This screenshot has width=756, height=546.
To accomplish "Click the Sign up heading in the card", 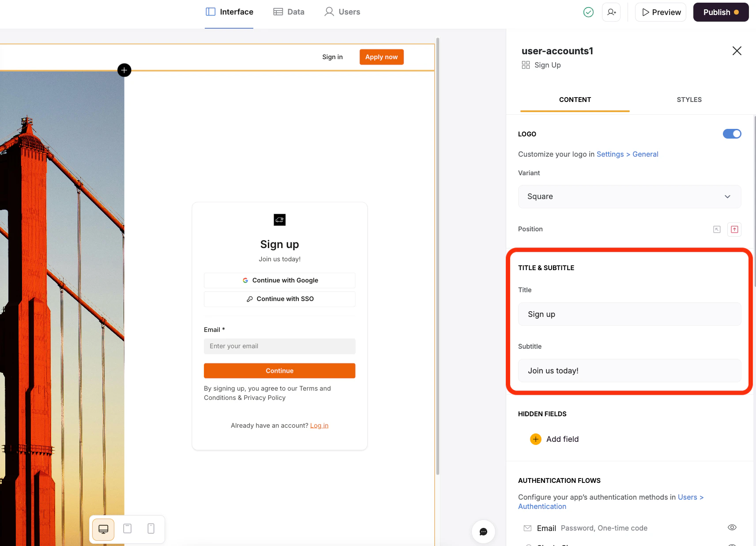I will pyautogui.click(x=279, y=245).
